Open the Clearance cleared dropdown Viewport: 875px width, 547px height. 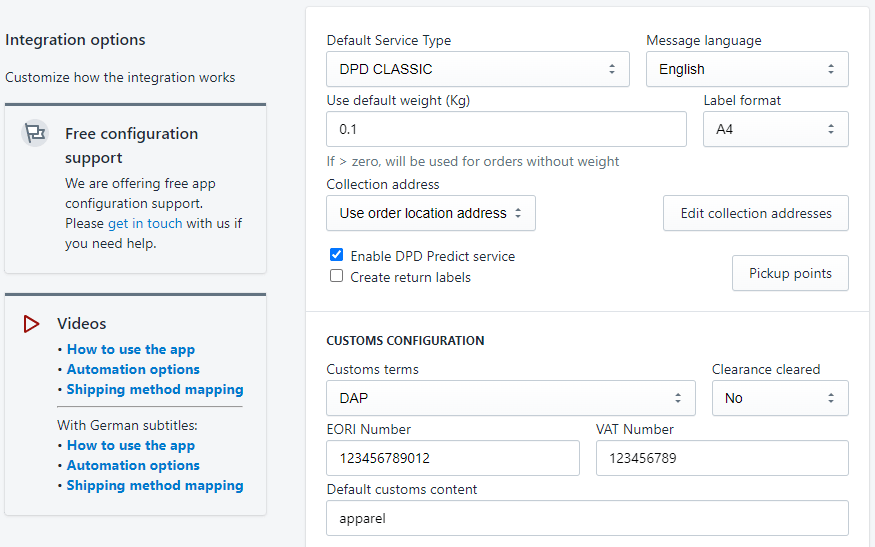click(780, 398)
